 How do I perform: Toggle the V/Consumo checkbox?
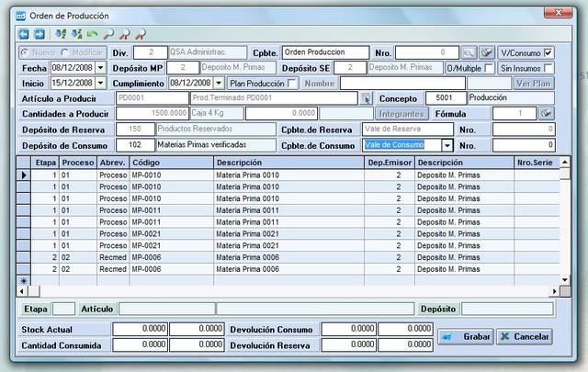[548, 53]
